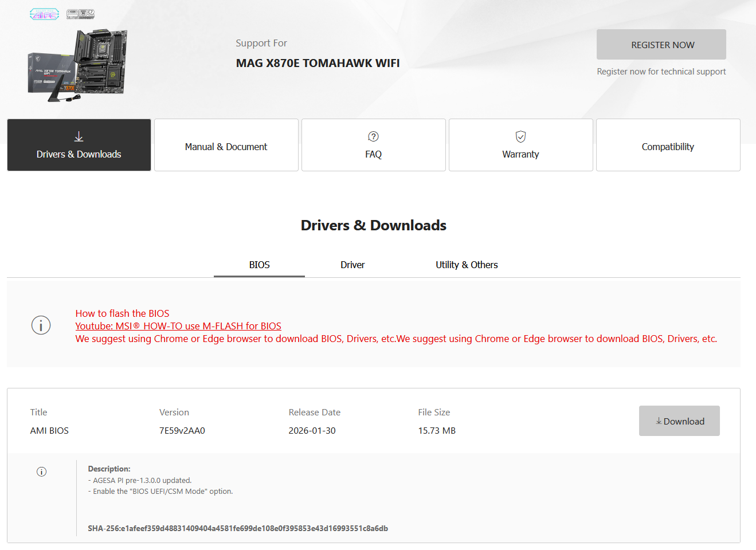Click the 'Enable the BIOS UEFI/CSM Mode option' line
Viewport: 756px width, 550px height.
[x=160, y=492]
